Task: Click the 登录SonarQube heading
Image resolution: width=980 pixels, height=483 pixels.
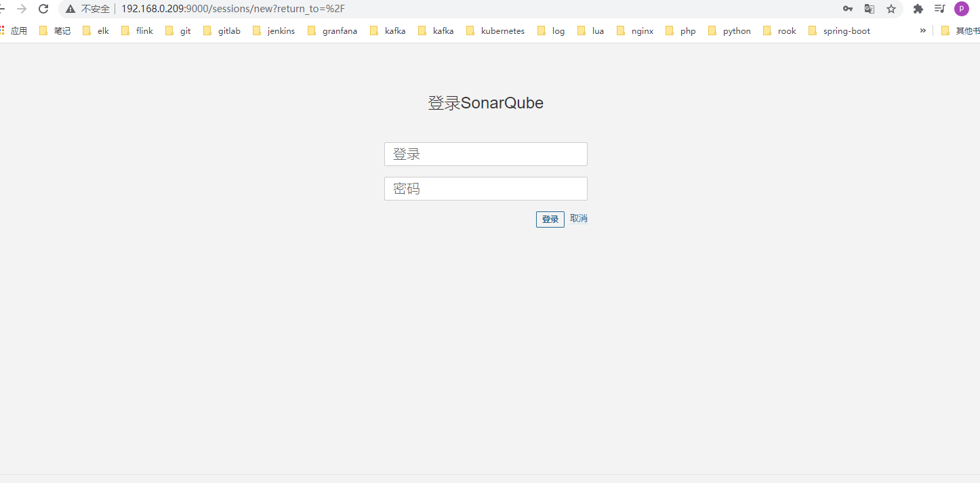Action: click(x=486, y=103)
